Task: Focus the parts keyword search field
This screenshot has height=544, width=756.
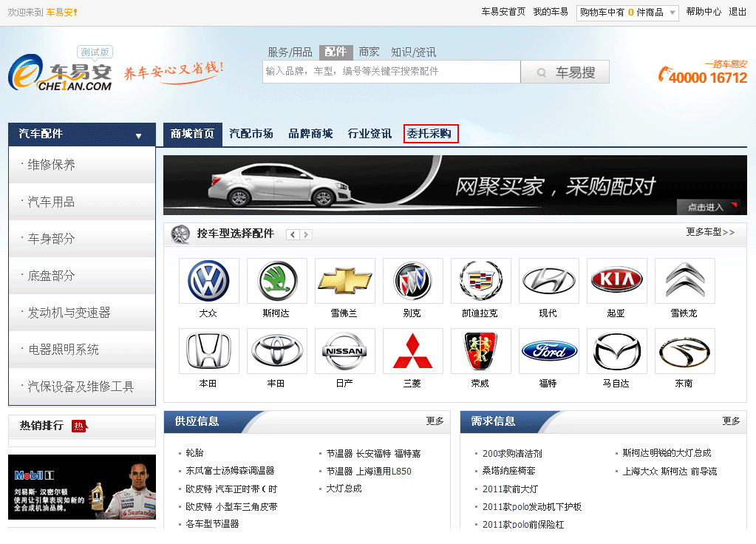Action: (392, 72)
